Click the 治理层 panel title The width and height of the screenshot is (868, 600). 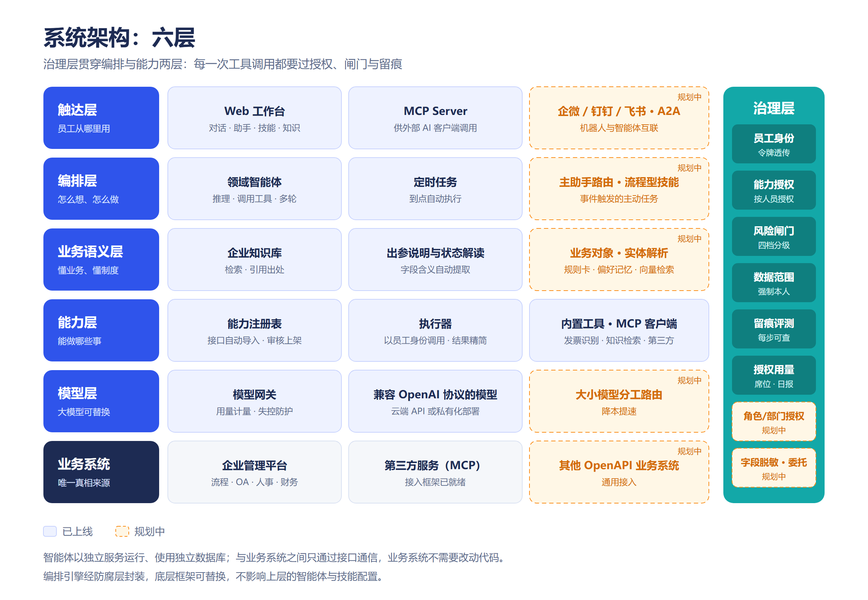pos(773,108)
